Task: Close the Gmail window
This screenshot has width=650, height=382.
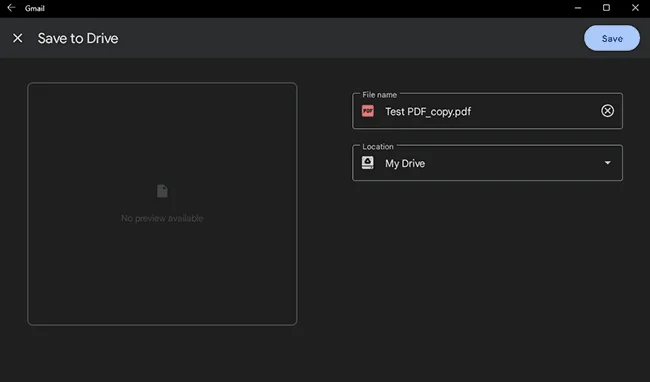Action: [635, 8]
